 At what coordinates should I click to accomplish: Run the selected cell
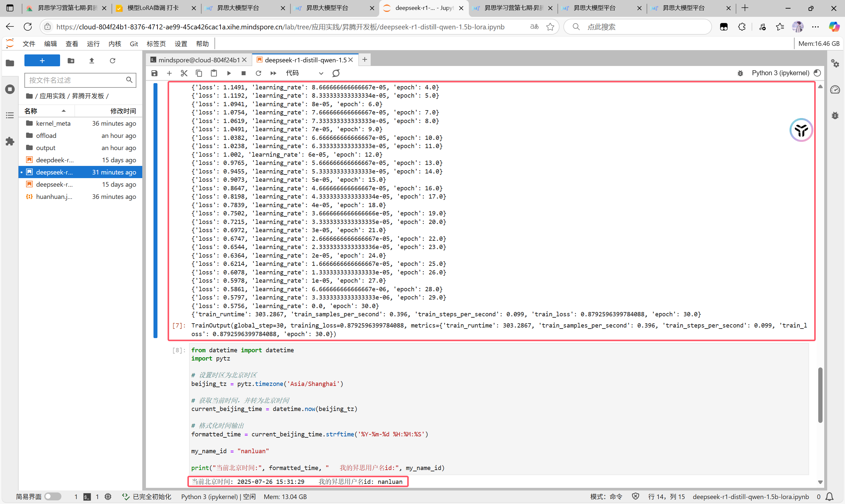click(x=229, y=73)
